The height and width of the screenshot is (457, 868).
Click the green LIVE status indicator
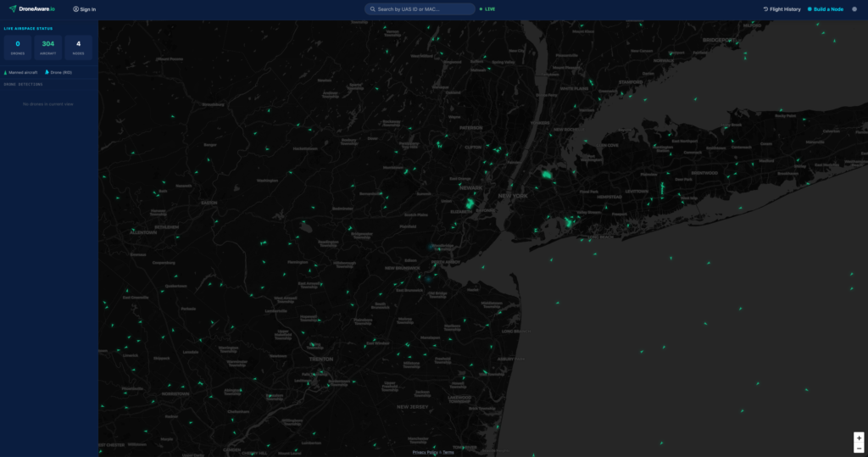pos(487,9)
